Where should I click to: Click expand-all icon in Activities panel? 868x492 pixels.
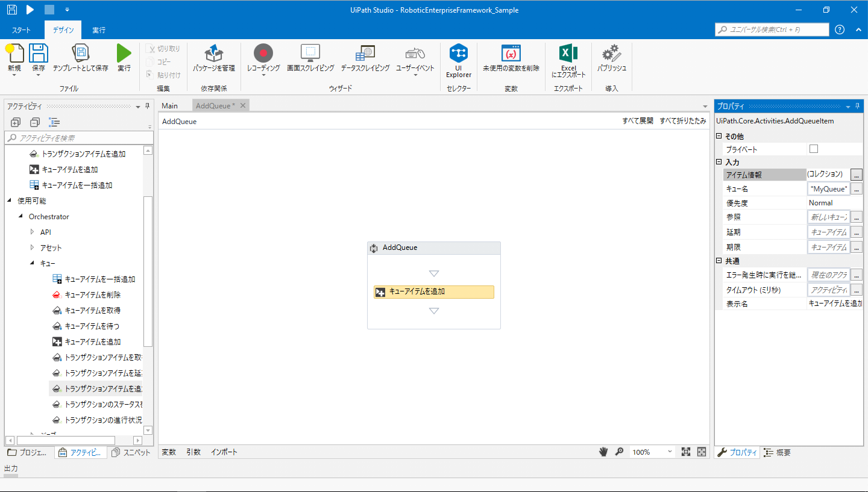click(x=16, y=122)
